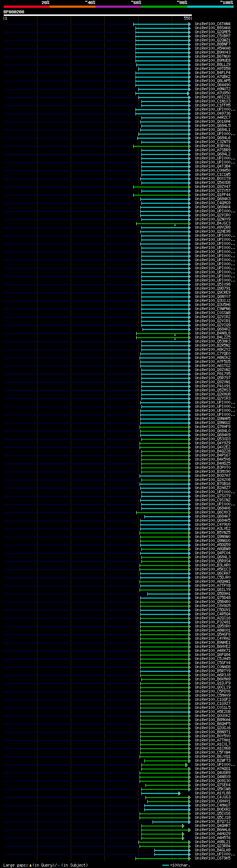237x868 pixels.
Task: Click the label UniRef100_A1YL88
Action: tap(213, 793)
